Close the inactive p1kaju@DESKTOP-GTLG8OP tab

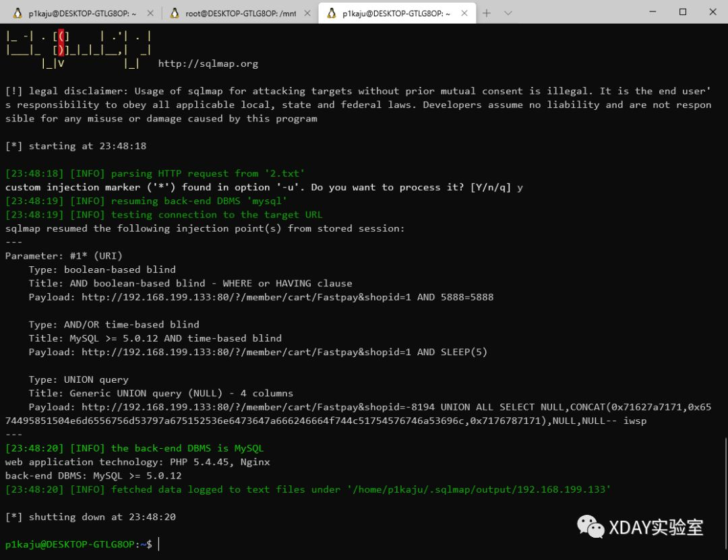point(150,13)
